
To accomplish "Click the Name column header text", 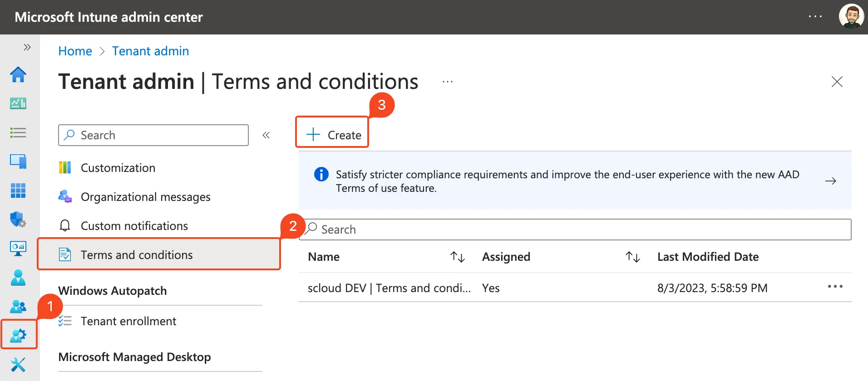I will [324, 257].
